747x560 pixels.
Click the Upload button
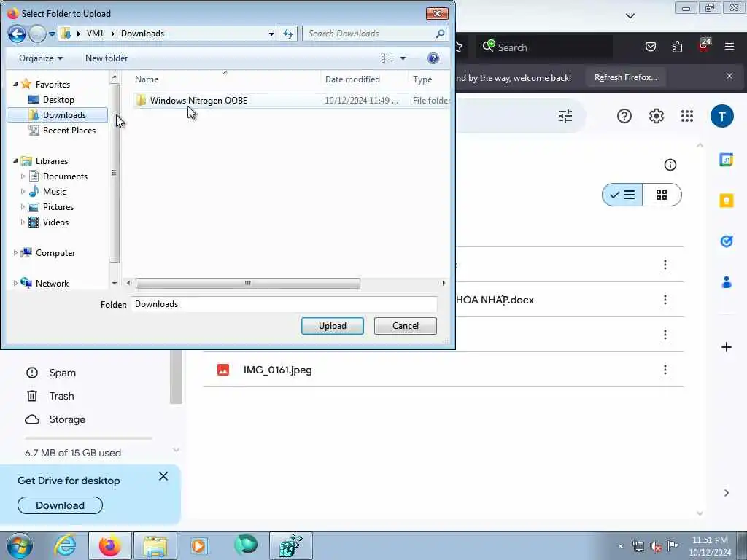click(x=333, y=326)
